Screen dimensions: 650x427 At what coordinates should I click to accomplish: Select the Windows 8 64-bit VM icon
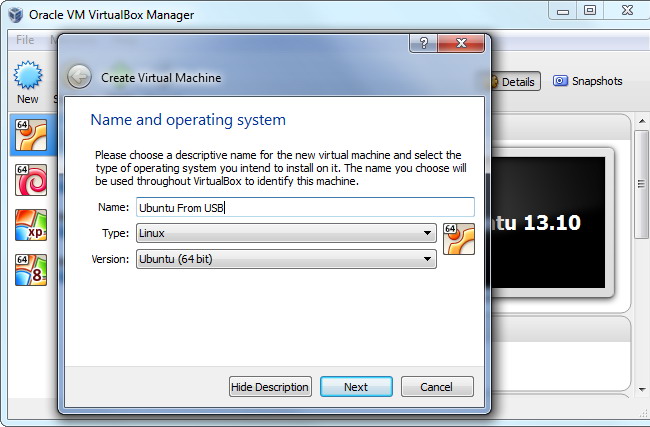(30, 270)
